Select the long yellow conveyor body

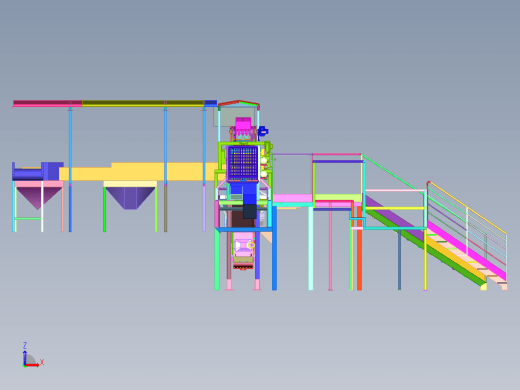140,172
